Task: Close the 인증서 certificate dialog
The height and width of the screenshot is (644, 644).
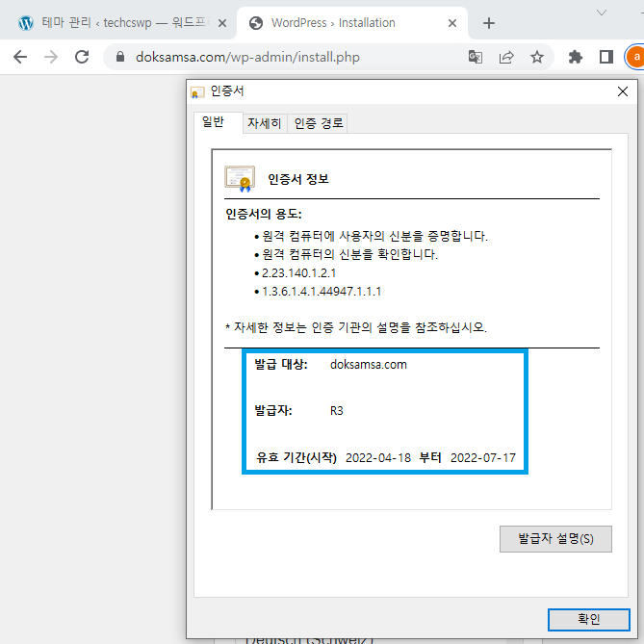Action: [x=623, y=91]
